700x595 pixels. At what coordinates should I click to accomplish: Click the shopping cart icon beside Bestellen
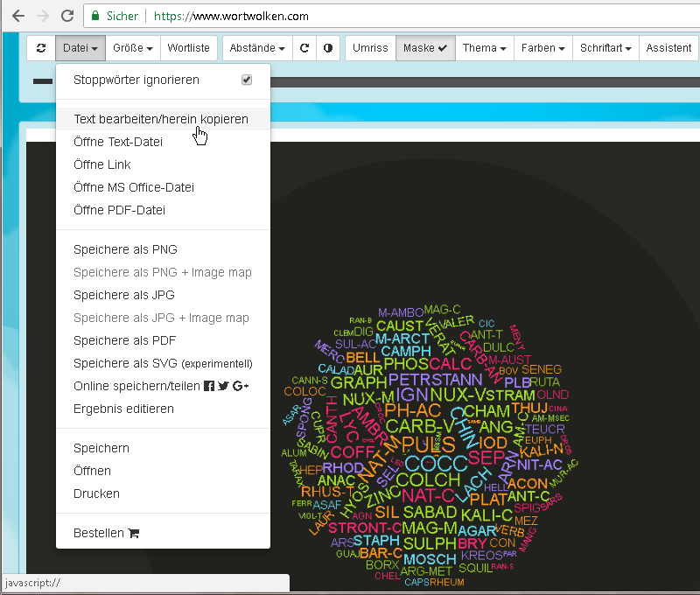[x=134, y=533]
